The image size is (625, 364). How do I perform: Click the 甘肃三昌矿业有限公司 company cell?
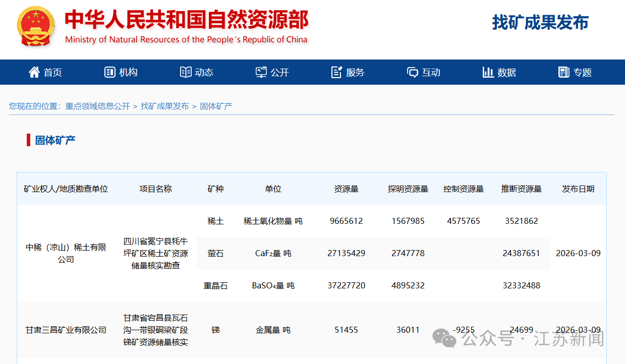pyautogui.click(x=66, y=330)
